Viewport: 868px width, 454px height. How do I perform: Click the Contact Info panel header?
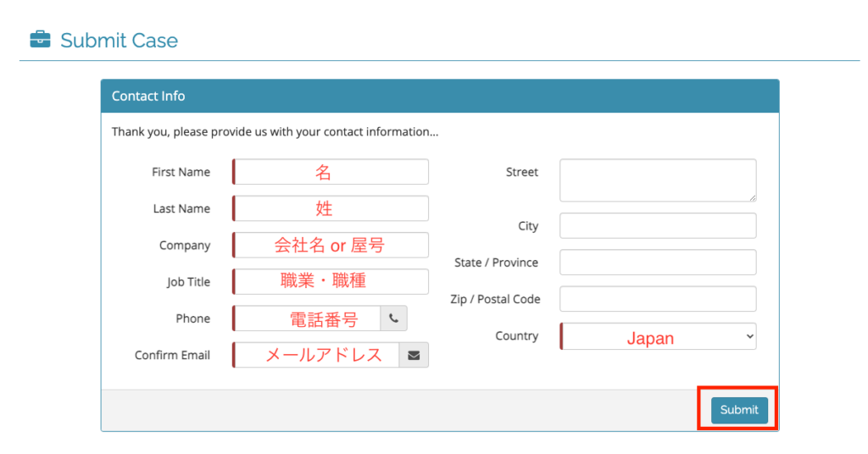point(439,96)
